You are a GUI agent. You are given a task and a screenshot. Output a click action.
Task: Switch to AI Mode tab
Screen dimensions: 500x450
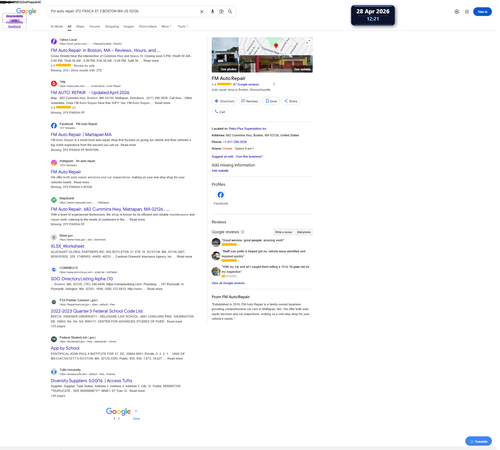pyautogui.click(x=57, y=26)
